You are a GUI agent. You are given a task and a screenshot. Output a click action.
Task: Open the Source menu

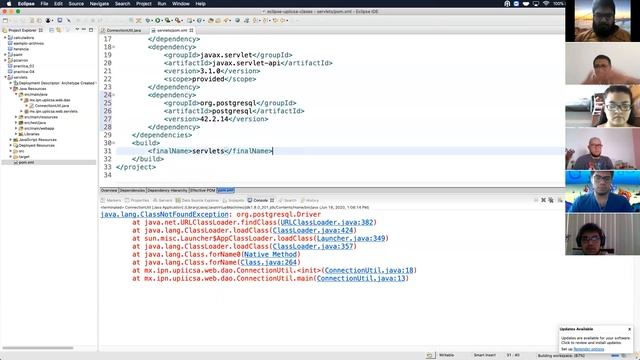coord(76,4)
